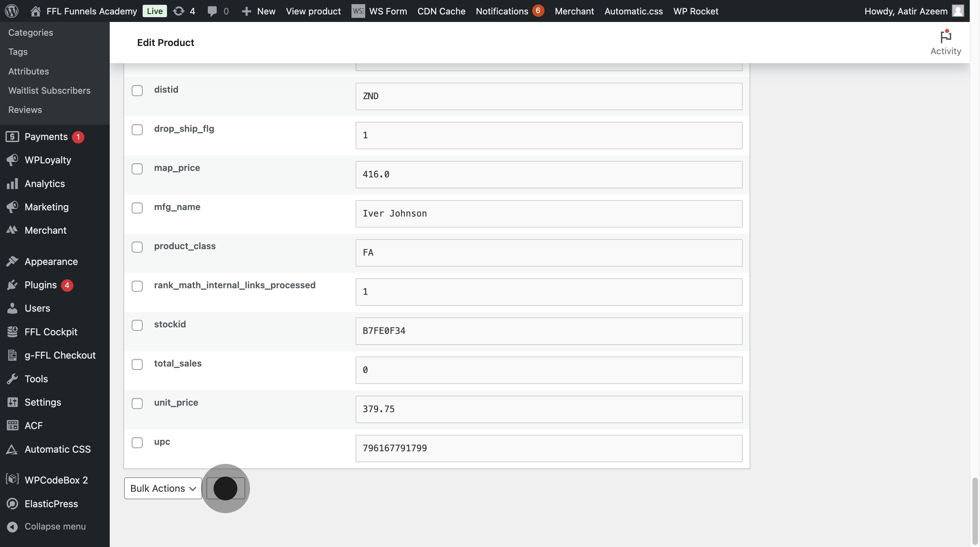980x547 pixels.
Task: Click the map_price field 416.0
Action: pos(549,174)
